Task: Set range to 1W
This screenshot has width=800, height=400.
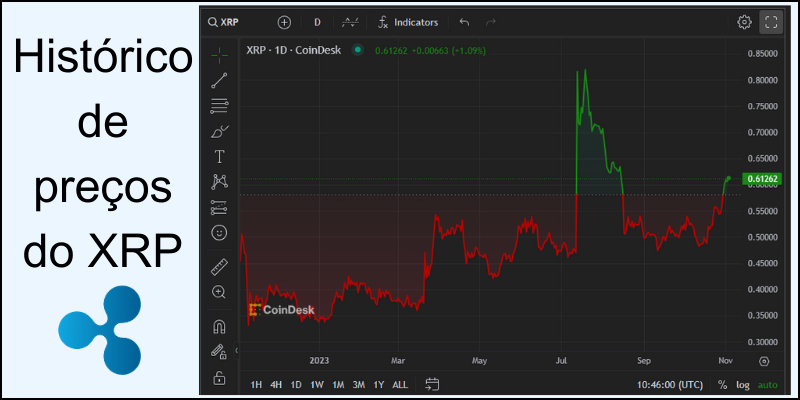Action: click(x=317, y=385)
